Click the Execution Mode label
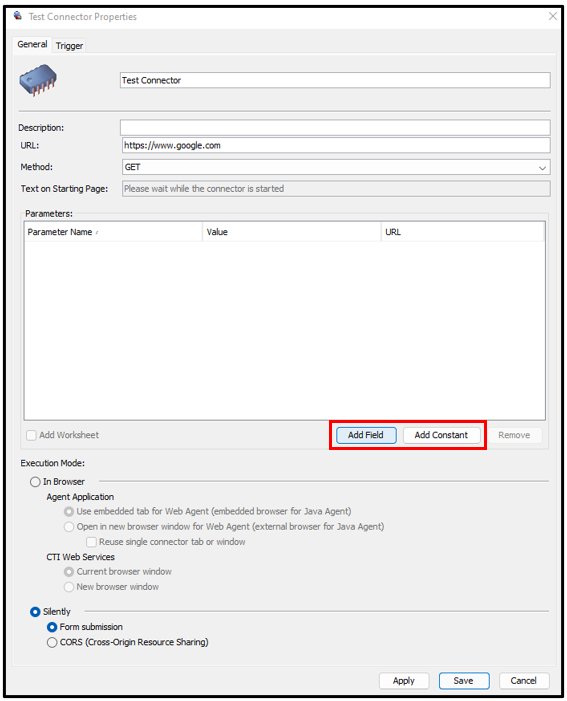The image size is (567, 701). tap(52, 463)
